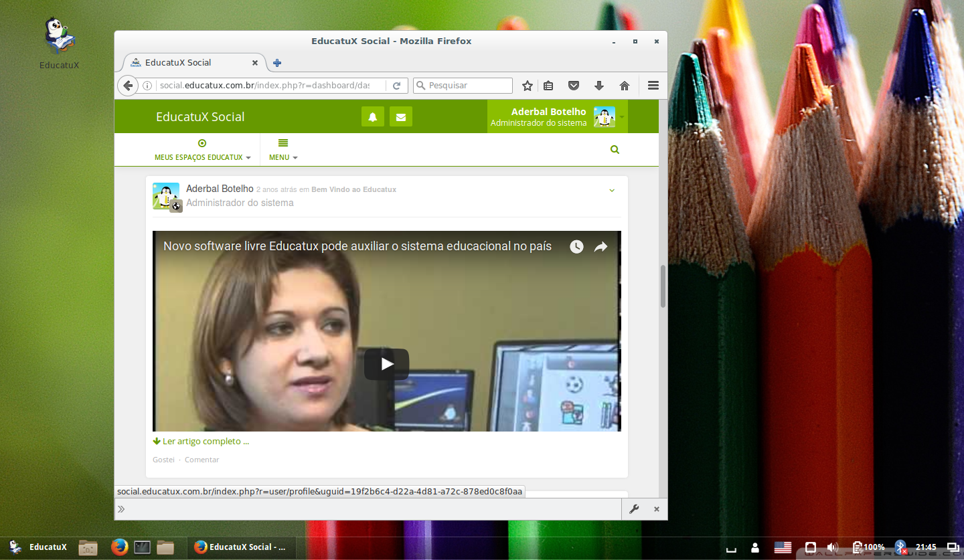This screenshot has width=964, height=560.
Task: Expand the post options chevron
Action: click(612, 190)
